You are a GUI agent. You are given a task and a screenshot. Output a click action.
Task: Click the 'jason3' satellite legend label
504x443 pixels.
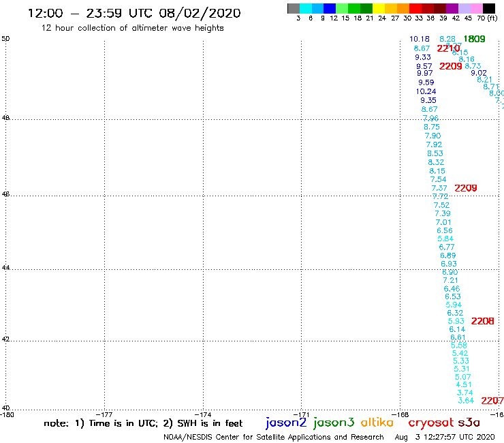pyautogui.click(x=334, y=423)
